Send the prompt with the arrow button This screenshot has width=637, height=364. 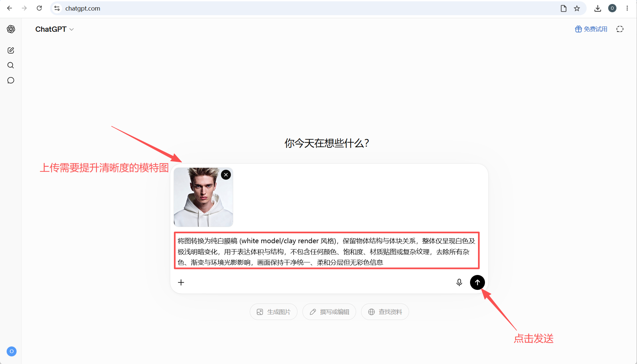477,282
